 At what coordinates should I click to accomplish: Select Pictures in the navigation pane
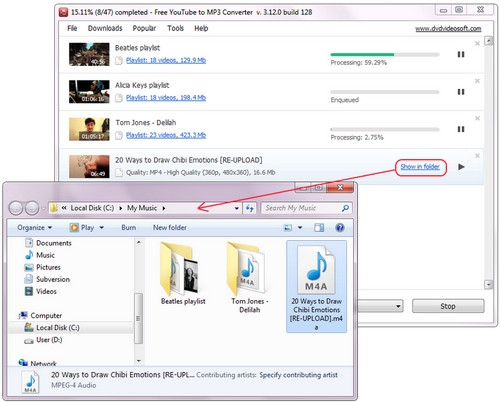pos(43,267)
